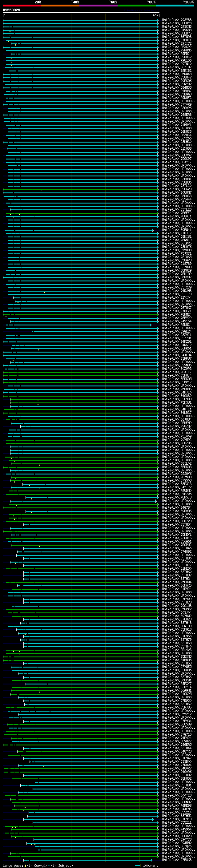Click the red 20% color scale segment
This screenshot has height=868, width=197.
pos(22,6)
